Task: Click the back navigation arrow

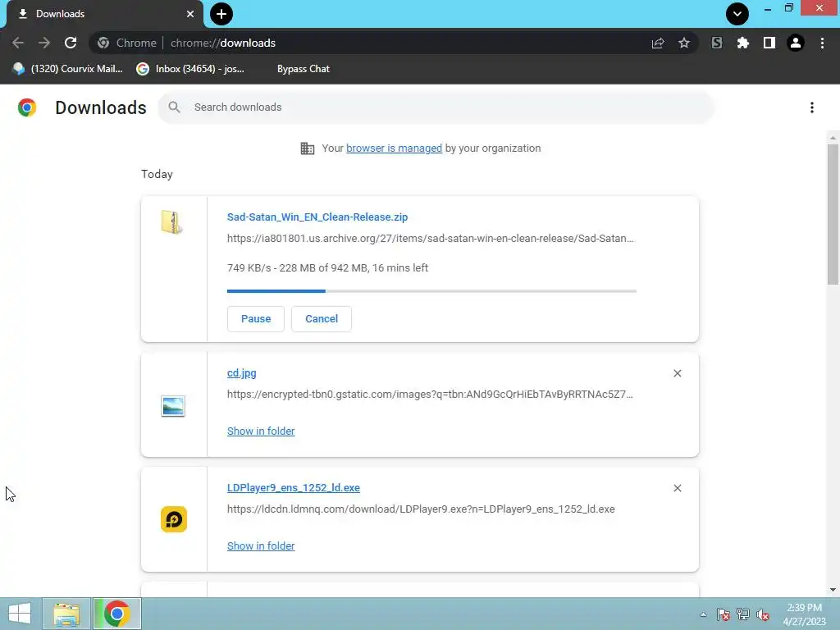Action: (x=18, y=43)
